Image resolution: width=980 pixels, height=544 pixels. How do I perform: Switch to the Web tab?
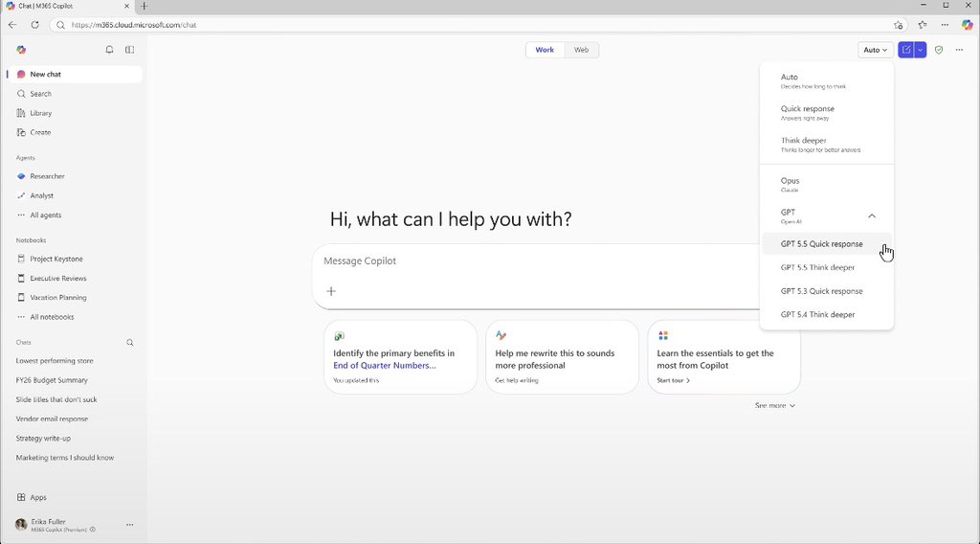[581, 50]
